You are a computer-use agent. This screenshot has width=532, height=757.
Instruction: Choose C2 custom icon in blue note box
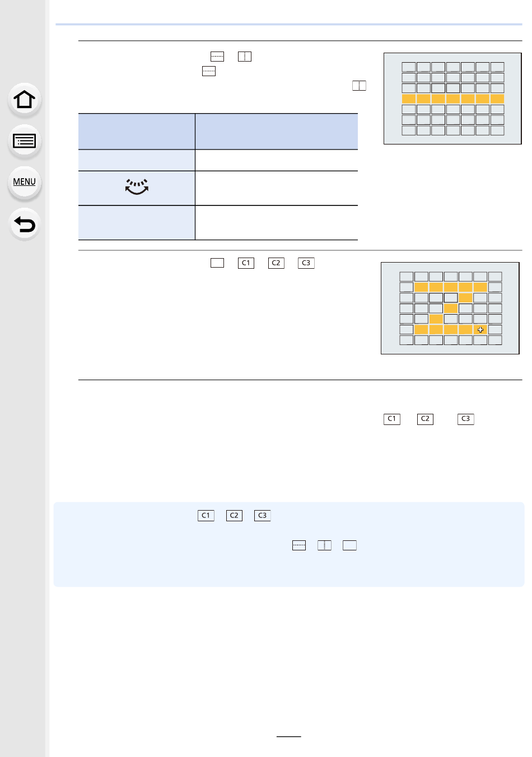click(234, 515)
